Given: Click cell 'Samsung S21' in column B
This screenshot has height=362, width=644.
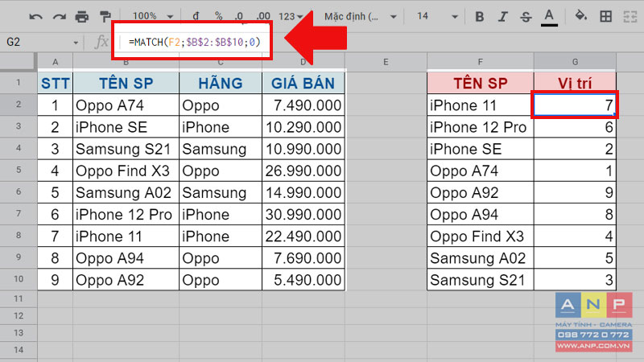Looking at the screenshot, I should (126, 149).
